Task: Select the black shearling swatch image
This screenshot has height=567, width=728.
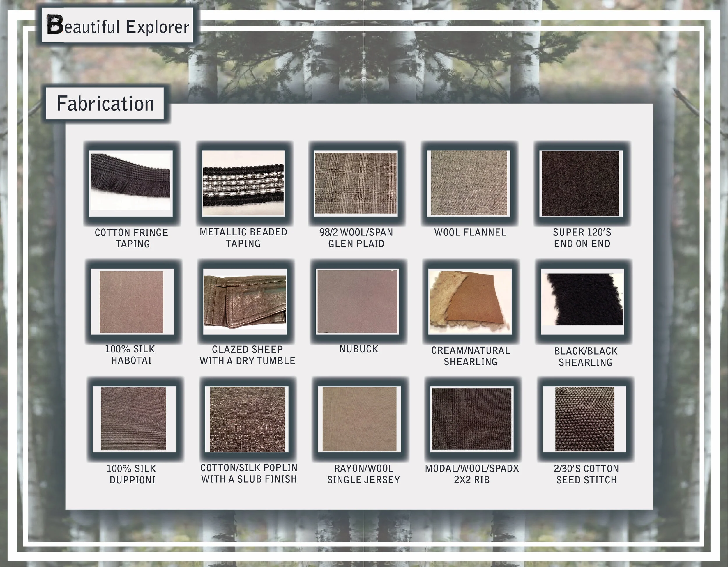Action: point(582,302)
